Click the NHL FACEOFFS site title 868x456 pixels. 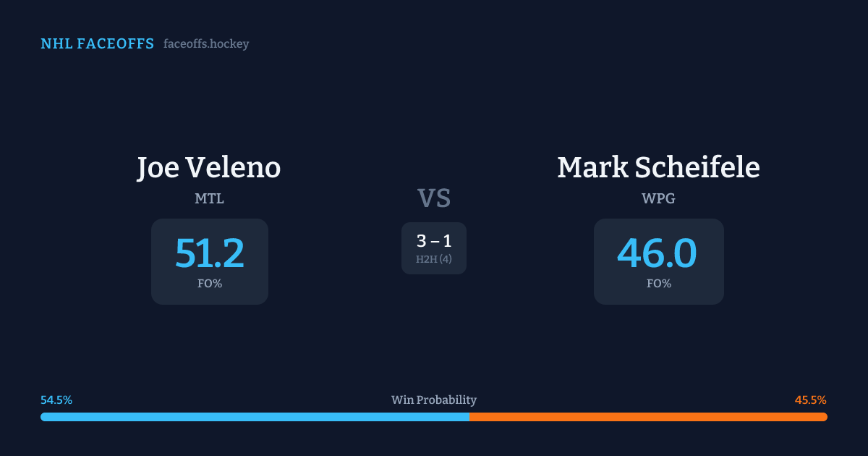[x=97, y=44]
